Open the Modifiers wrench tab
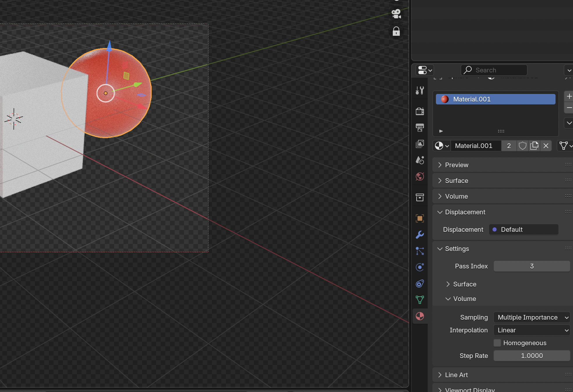Screen dimensions: 573x392 [x=420, y=235]
